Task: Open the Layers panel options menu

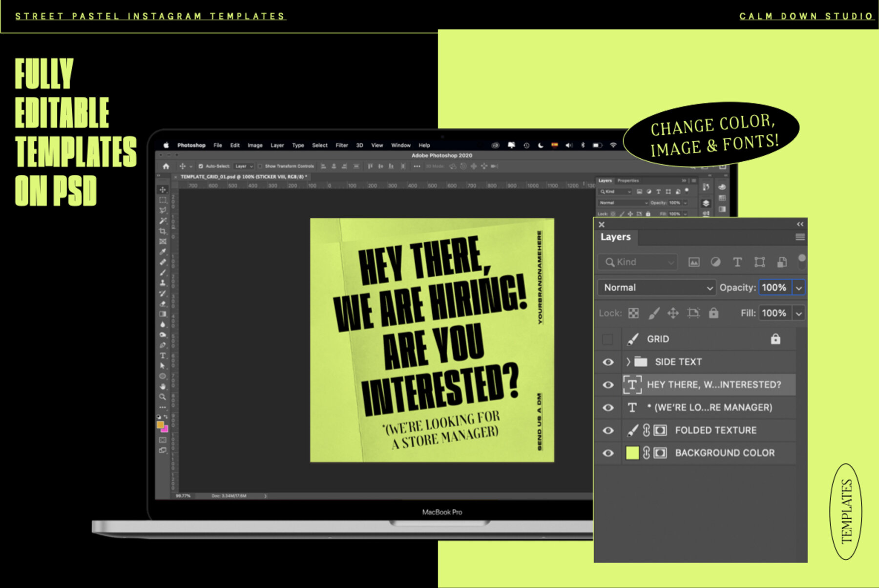Action: [799, 237]
